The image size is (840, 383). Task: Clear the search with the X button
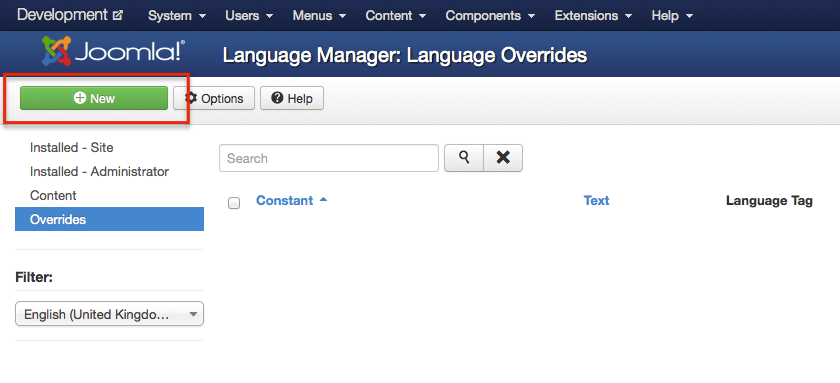tap(503, 158)
